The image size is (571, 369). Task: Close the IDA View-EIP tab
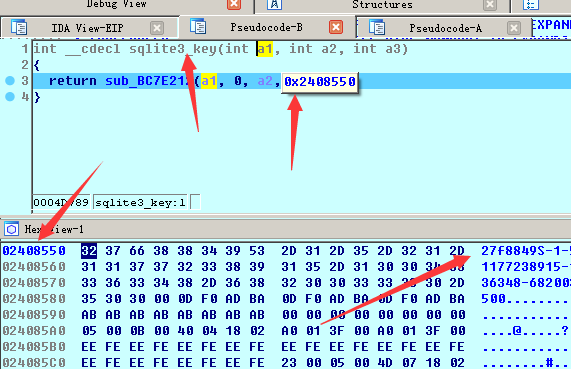[x=157, y=28]
